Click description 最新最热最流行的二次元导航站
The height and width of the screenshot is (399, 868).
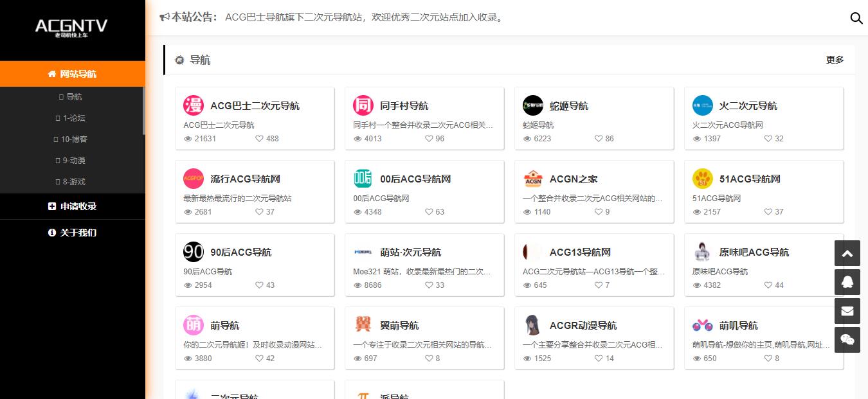pos(237,199)
